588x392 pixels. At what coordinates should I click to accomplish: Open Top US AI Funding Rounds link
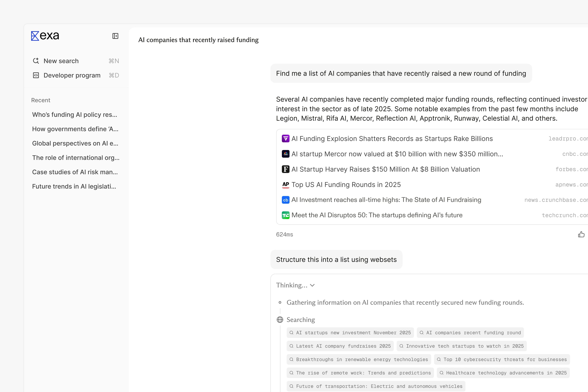pyautogui.click(x=346, y=184)
